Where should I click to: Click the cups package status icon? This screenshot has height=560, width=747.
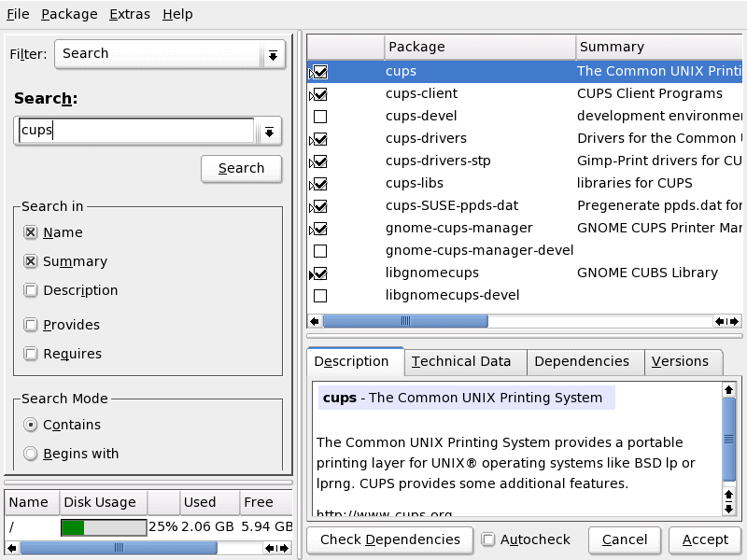coord(319,71)
